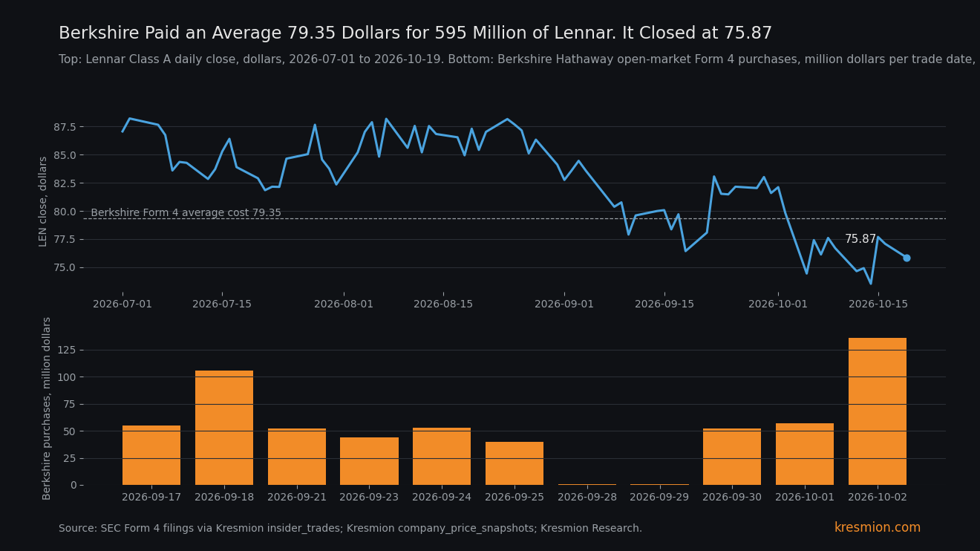Viewport: 980px width, 551px height.
Task: Click the 87.5 y-axis value on the price chart
Action: point(64,127)
